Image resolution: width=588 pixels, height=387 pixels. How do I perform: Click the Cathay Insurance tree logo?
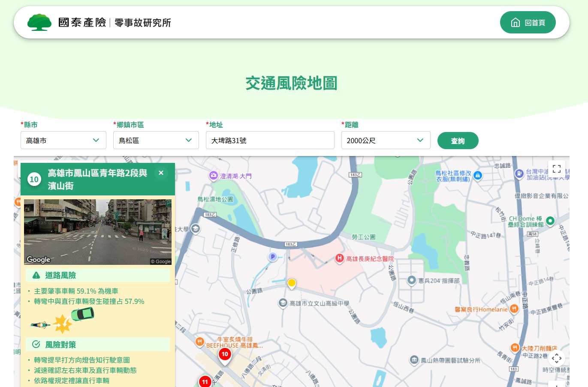coord(39,23)
